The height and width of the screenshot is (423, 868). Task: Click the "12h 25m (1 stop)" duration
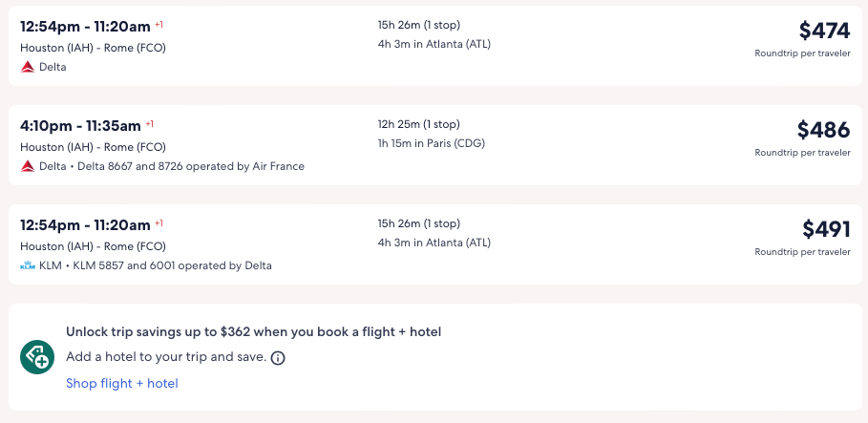(418, 124)
